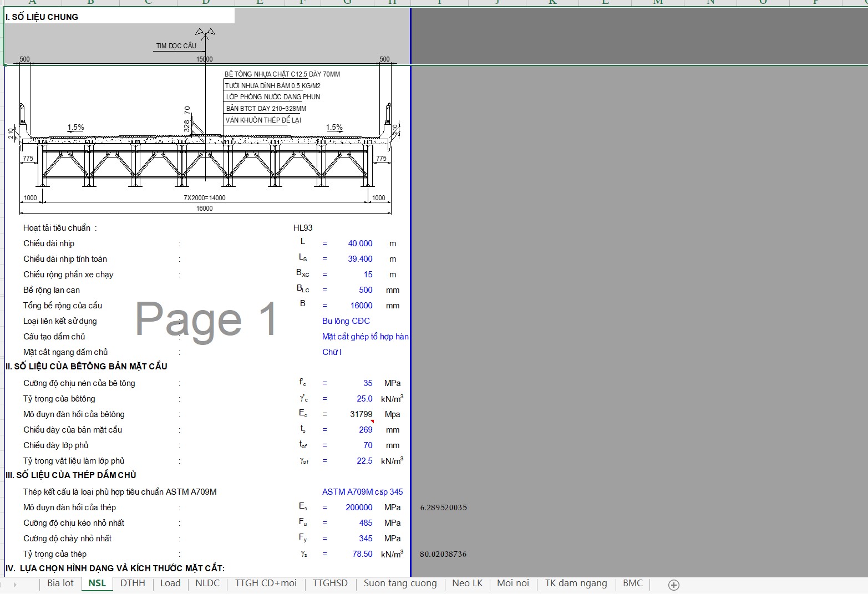The image size is (868, 594).
Task: Go to the NLDC sheet
Action: [x=207, y=583]
